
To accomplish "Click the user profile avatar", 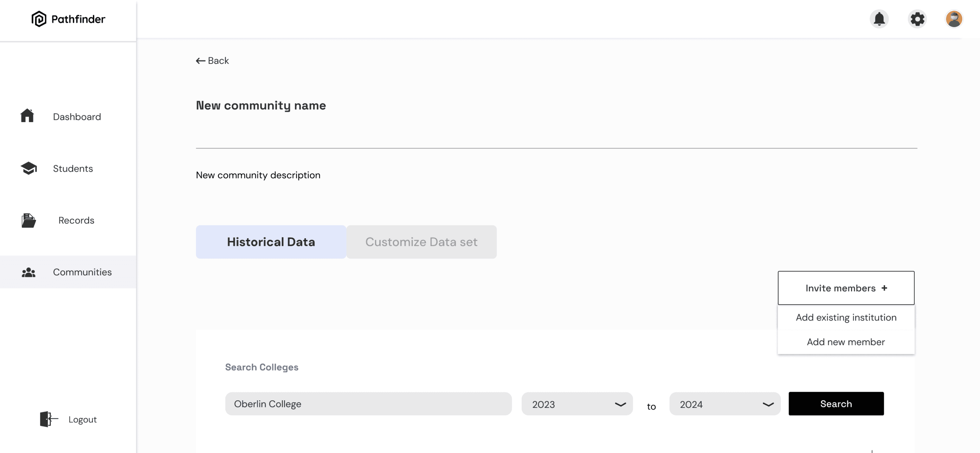I will coord(953,19).
